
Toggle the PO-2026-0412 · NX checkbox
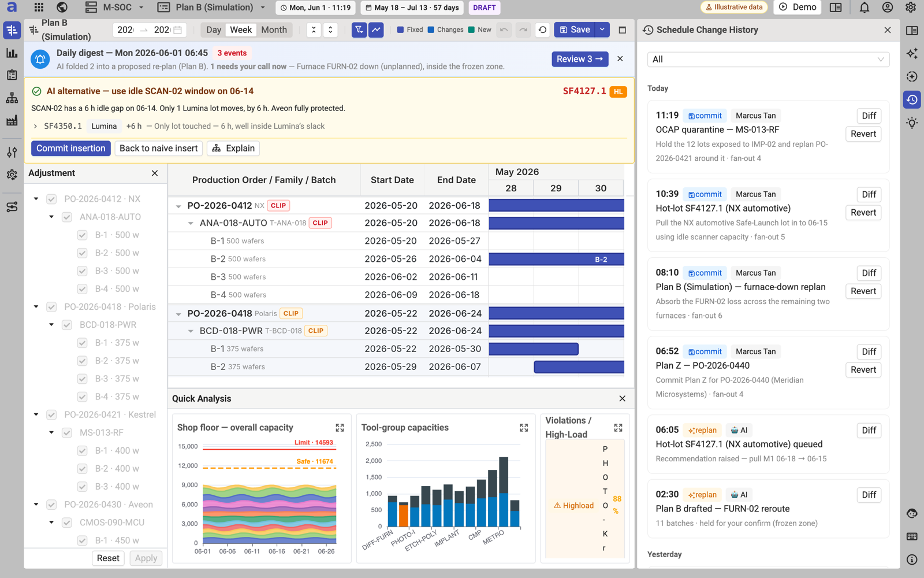51,199
